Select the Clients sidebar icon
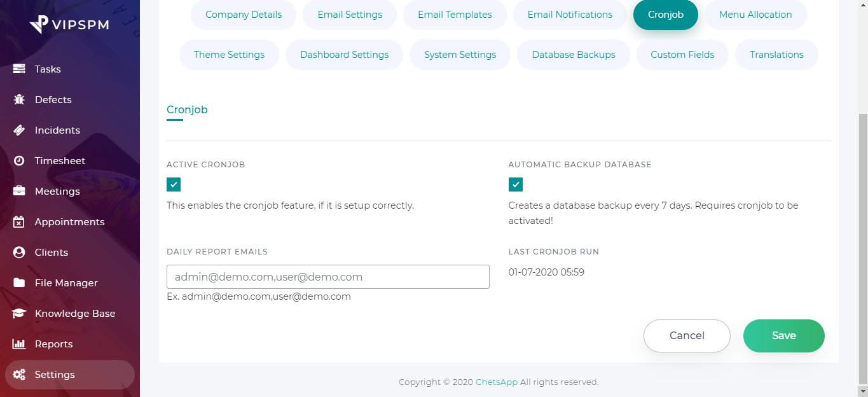The width and height of the screenshot is (868, 397). point(19,252)
